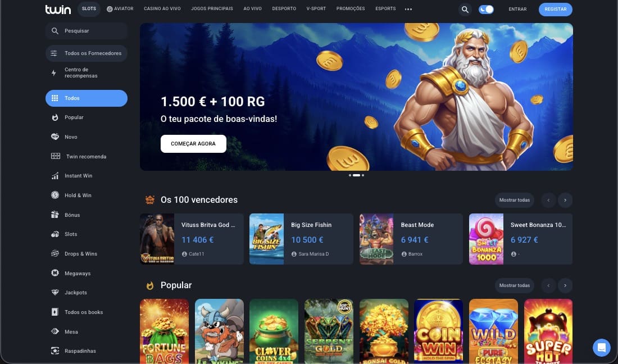Toggle the dark mode switch

486,10
